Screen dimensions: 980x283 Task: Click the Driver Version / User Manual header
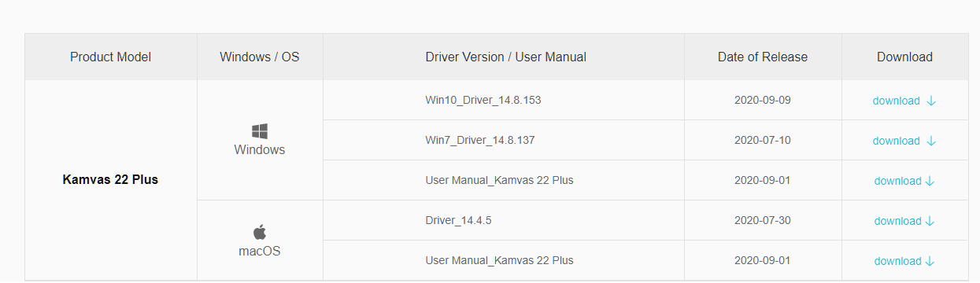click(504, 57)
